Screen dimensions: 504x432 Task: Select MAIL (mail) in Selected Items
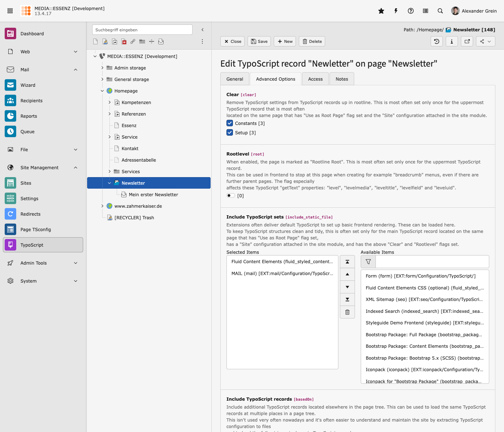282,273
